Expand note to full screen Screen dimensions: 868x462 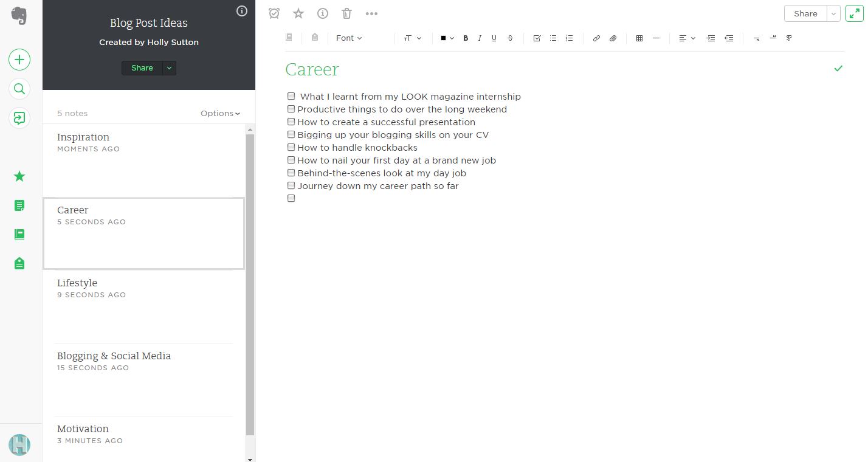click(854, 13)
